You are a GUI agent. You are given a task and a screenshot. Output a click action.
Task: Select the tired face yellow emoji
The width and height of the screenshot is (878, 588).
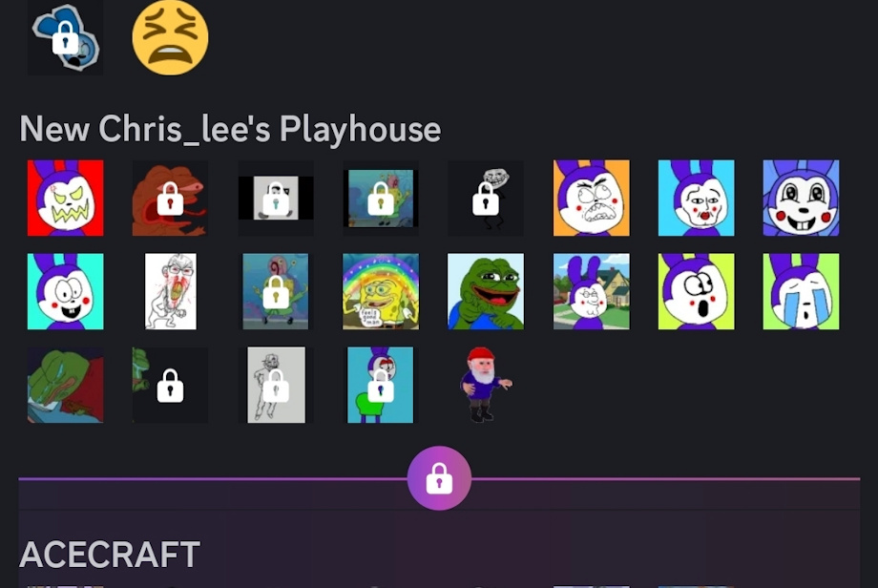click(170, 37)
